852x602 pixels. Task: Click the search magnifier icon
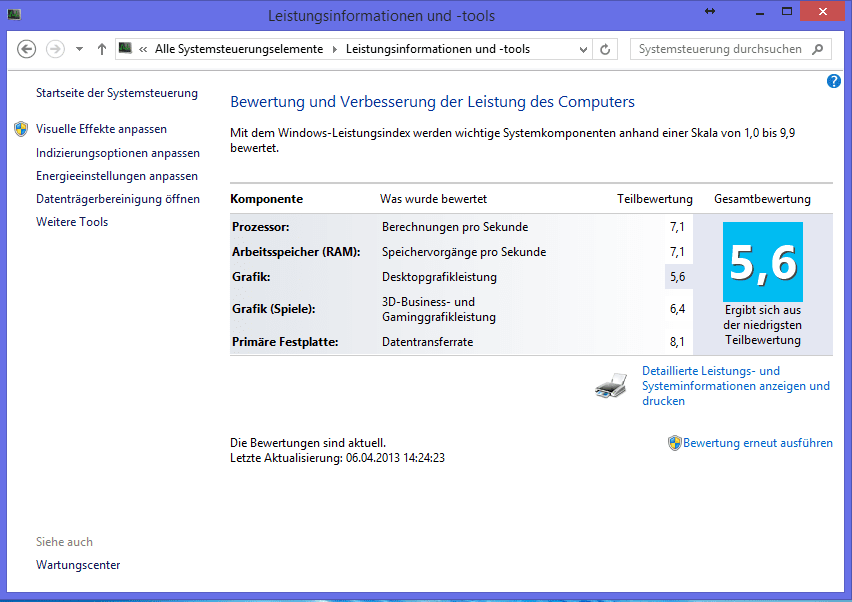[x=817, y=49]
